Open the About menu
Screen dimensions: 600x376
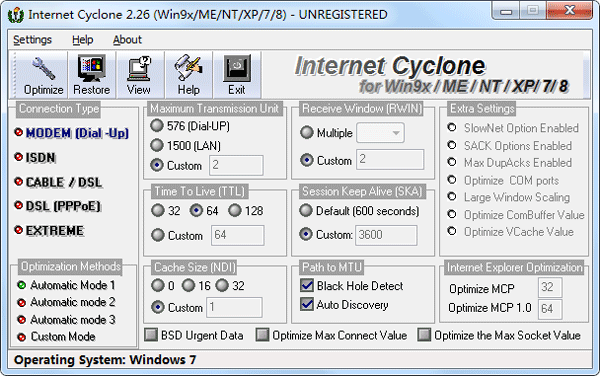127,40
